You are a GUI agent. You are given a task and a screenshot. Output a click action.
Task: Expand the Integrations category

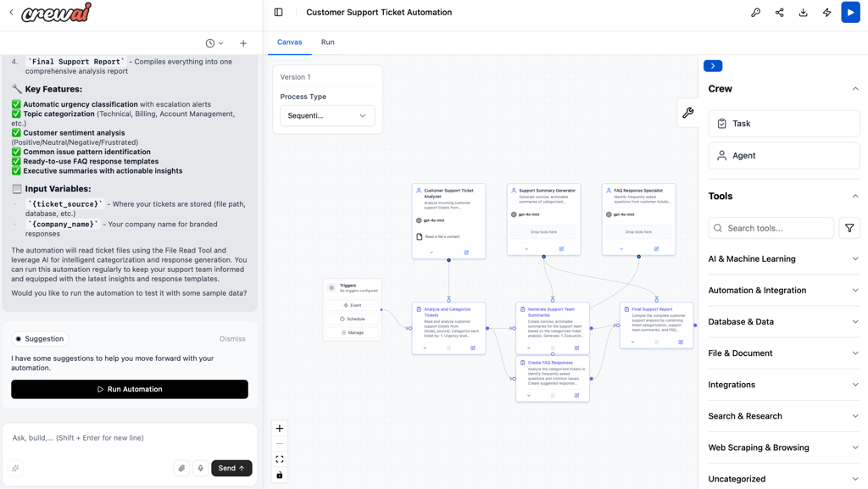point(784,385)
